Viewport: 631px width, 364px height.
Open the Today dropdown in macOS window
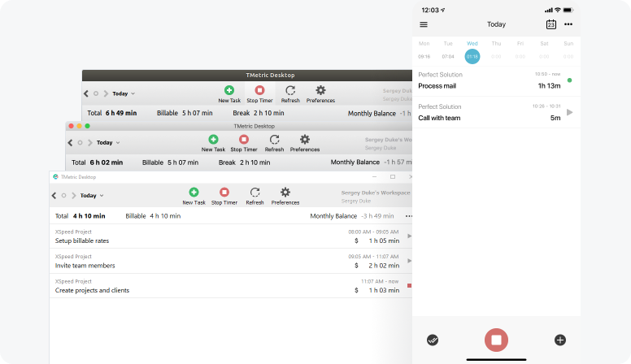pyautogui.click(x=108, y=142)
